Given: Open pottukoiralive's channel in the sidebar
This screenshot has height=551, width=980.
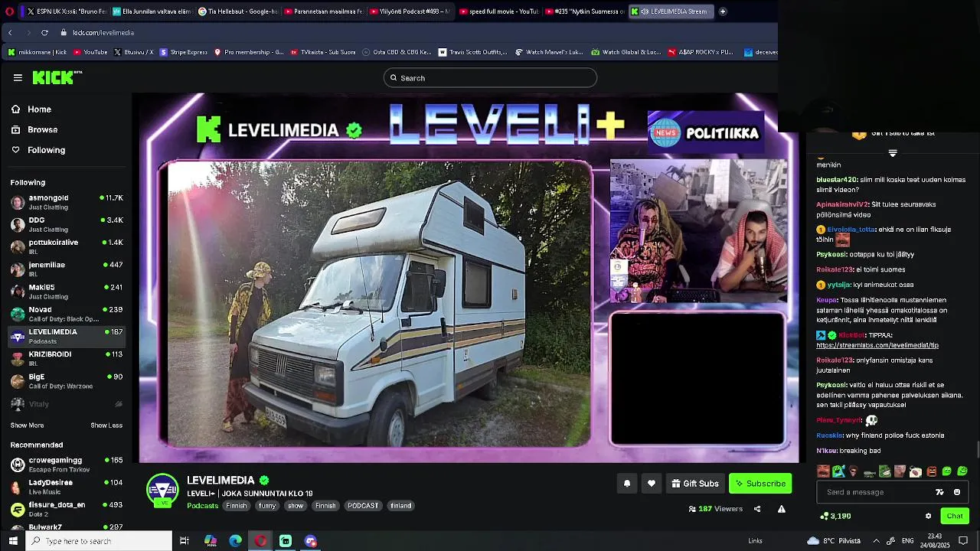Looking at the screenshot, I should click(x=67, y=246).
